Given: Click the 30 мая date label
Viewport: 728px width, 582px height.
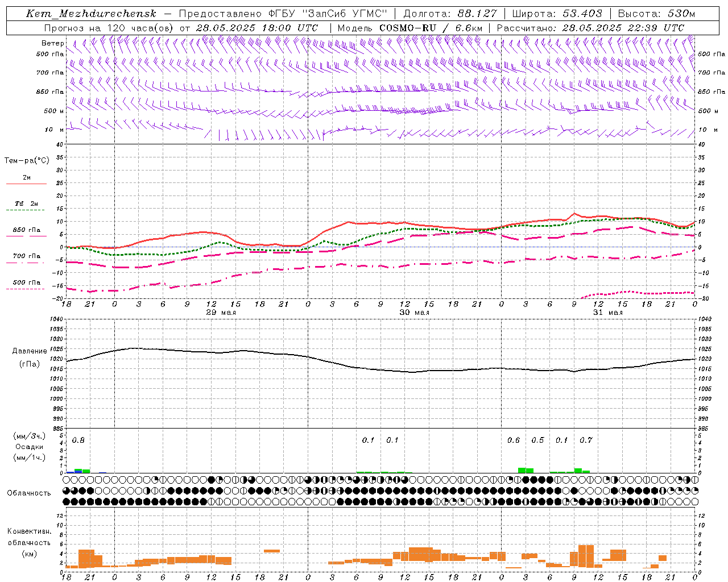Looking at the screenshot, I should [414, 313].
